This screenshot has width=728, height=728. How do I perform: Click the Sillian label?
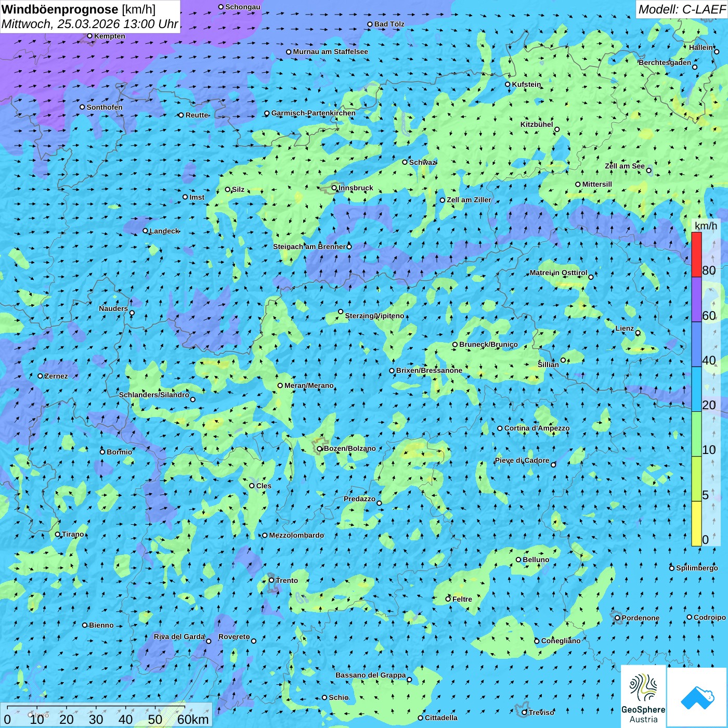[548, 365]
